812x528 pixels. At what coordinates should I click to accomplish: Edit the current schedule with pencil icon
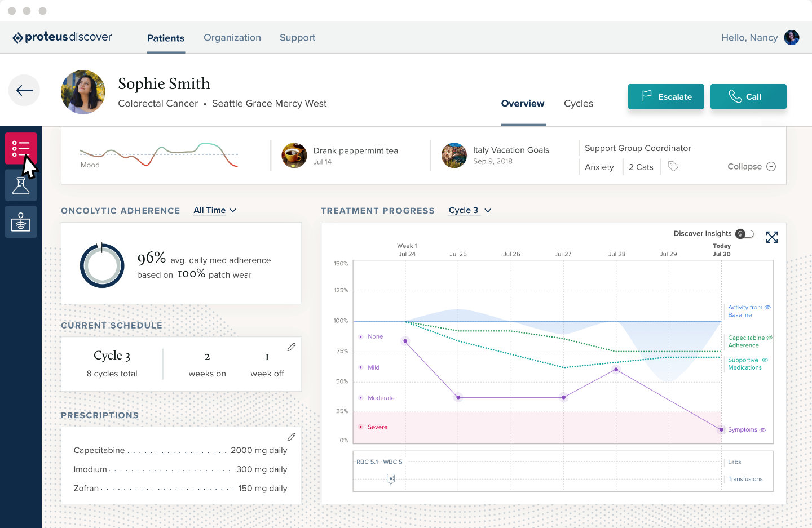[x=291, y=347]
